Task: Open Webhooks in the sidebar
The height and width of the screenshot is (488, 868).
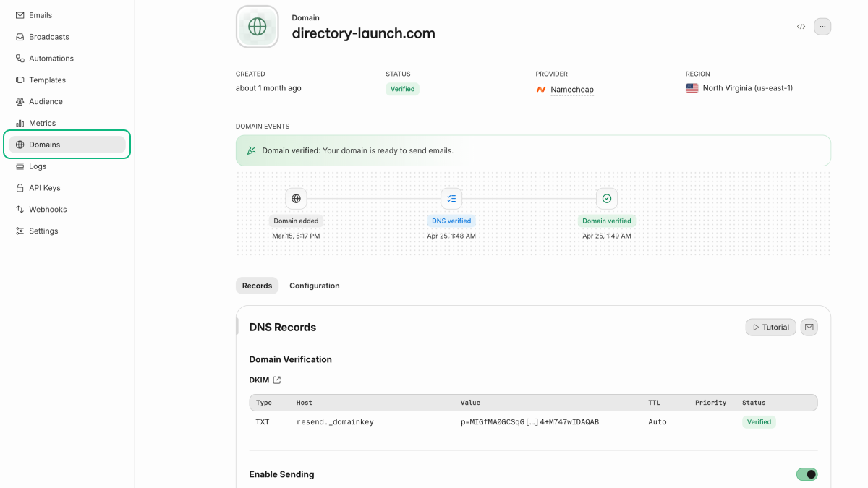Action: click(48, 210)
